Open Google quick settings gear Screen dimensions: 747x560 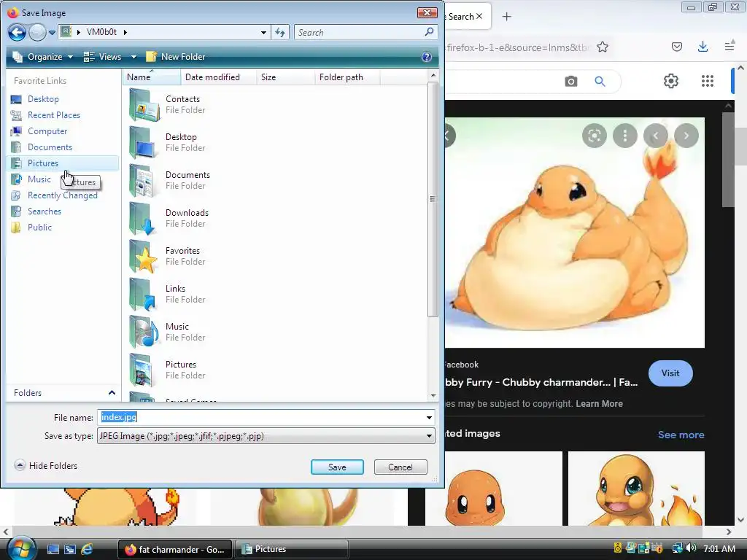pyautogui.click(x=671, y=81)
